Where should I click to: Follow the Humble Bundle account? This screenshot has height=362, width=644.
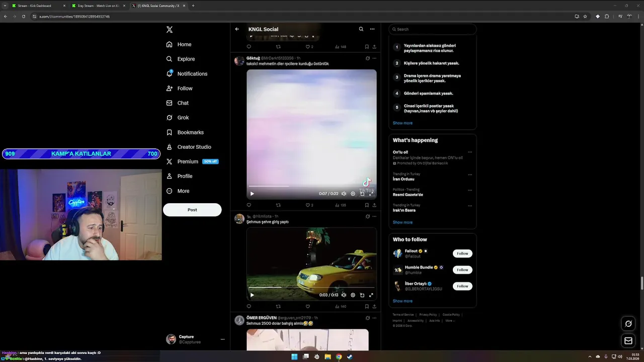[x=462, y=269]
